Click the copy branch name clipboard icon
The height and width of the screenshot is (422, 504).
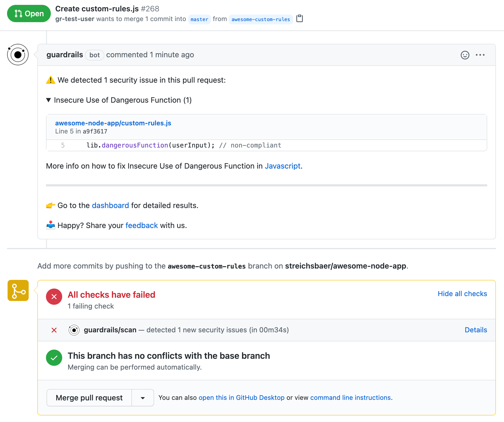[x=300, y=19]
